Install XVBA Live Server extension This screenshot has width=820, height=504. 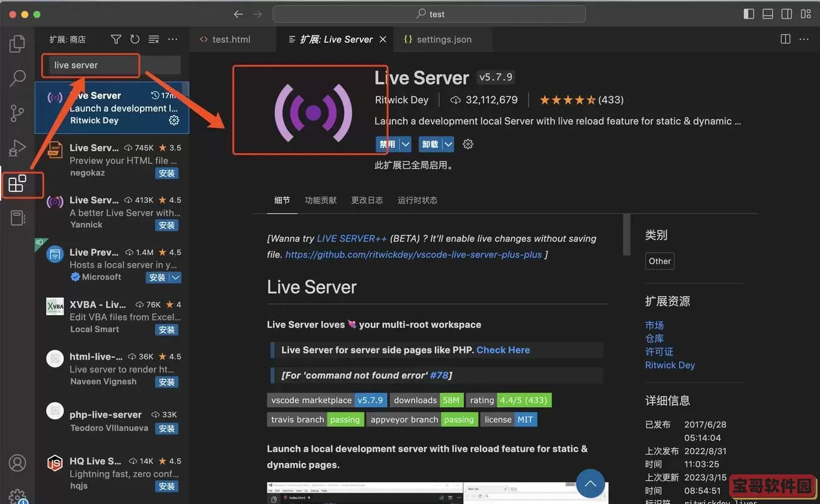point(167,329)
